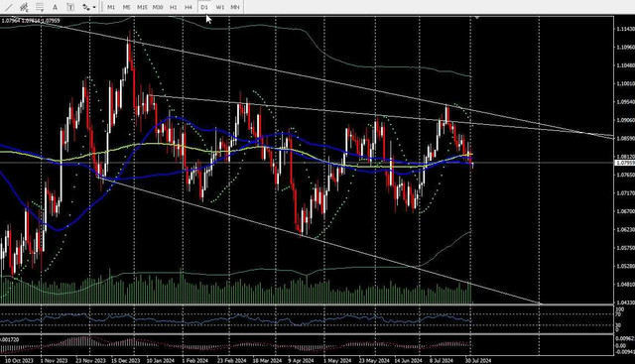Viewport: 635px width, 364px height.
Task: Switch to the MN monthly timeframe
Action: pyautogui.click(x=235, y=7)
